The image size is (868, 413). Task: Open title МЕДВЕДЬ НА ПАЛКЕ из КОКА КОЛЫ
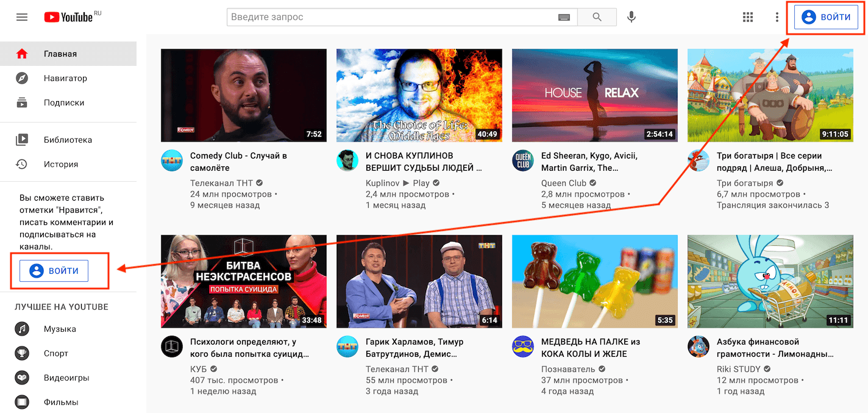pyautogui.click(x=591, y=348)
